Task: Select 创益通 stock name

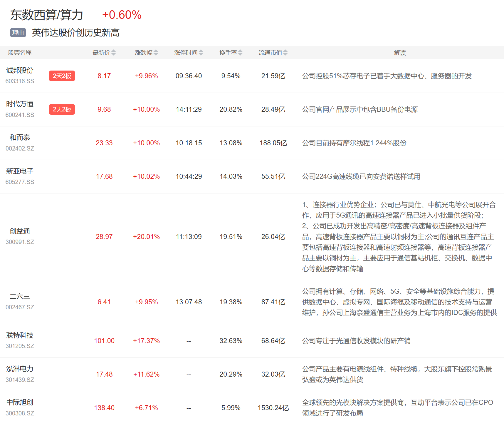Action: click(x=20, y=231)
